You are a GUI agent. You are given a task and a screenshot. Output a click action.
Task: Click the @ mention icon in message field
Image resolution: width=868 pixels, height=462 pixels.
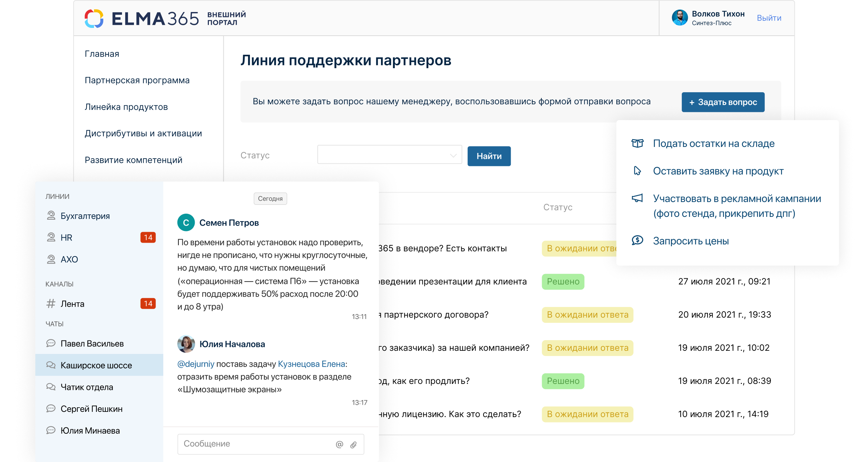point(339,444)
